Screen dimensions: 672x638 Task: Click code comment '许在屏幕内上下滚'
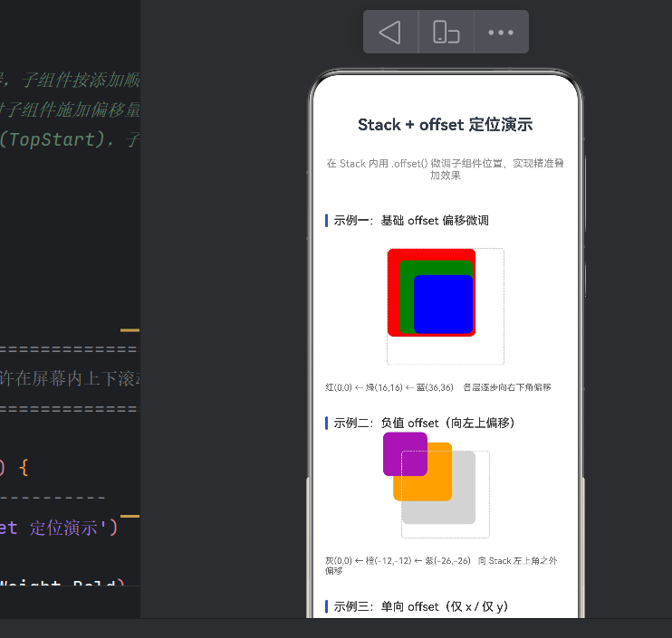point(70,379)
